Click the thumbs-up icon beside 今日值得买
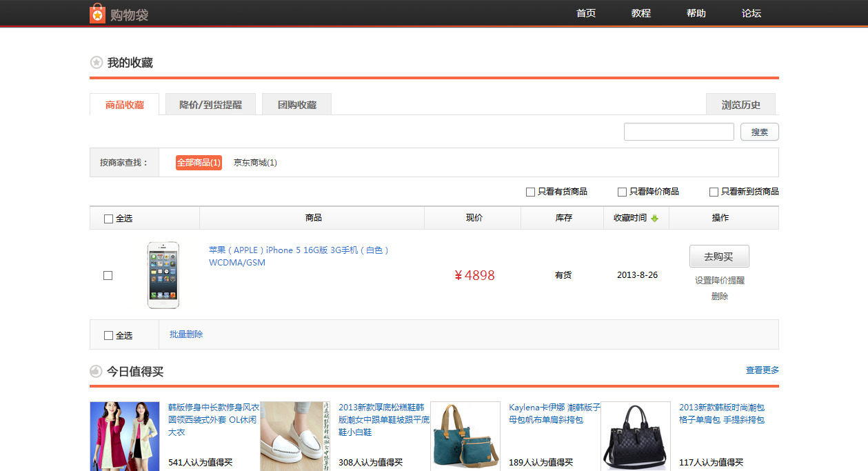Viewport: 868px width, 471px height. tap(97, 372)
